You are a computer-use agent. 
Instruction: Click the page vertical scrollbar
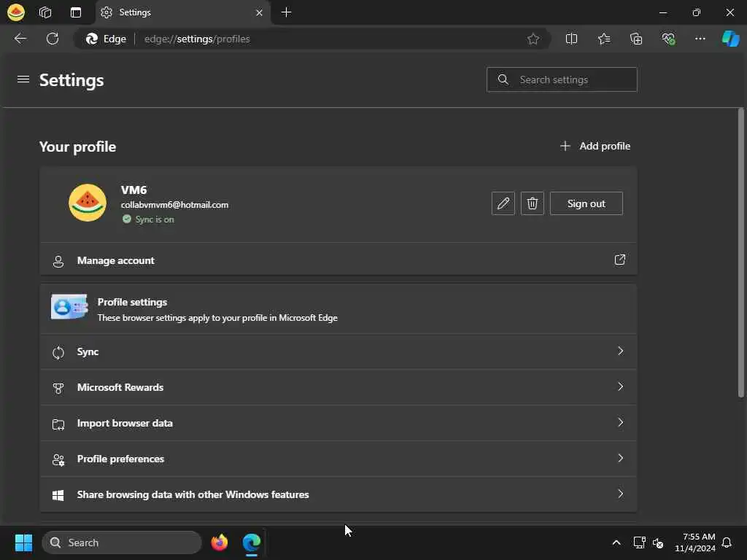point(741,252)
